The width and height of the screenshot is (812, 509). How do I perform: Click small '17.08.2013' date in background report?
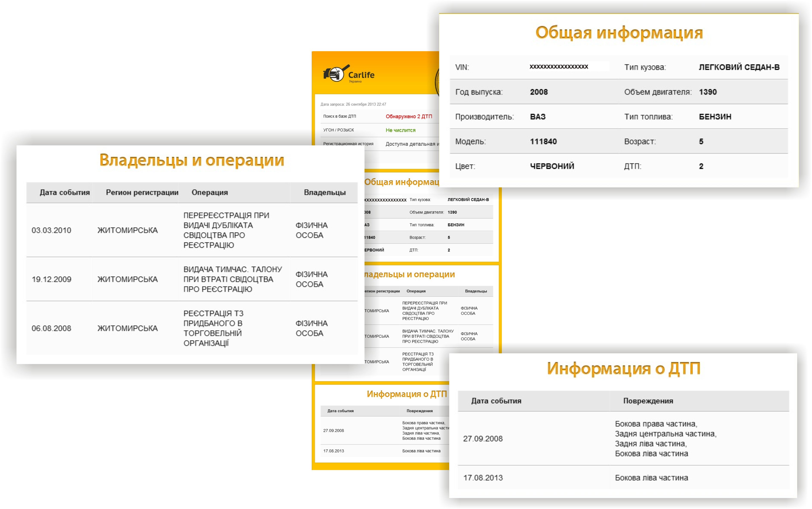click(333, 451)
